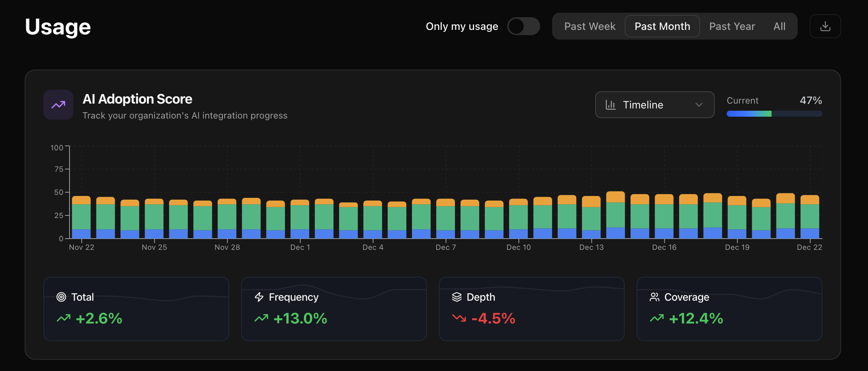This screenshot has height=371, width=868.
Task: Click the Total target icon
Action: point(61,297)
